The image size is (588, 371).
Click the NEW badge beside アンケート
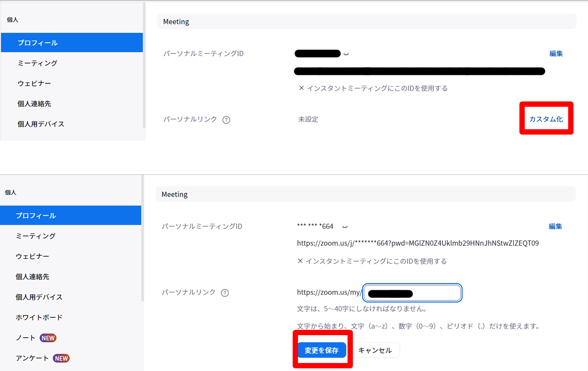(61, 358)
